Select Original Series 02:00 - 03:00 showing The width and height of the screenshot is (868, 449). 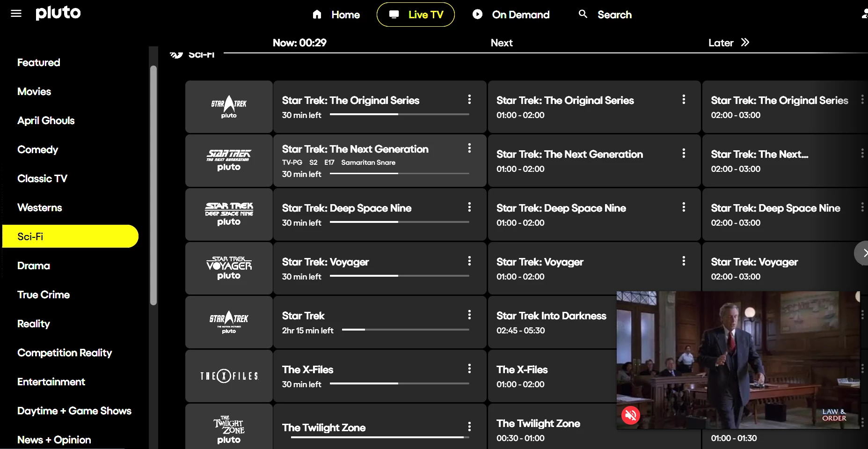click(785, 107)
